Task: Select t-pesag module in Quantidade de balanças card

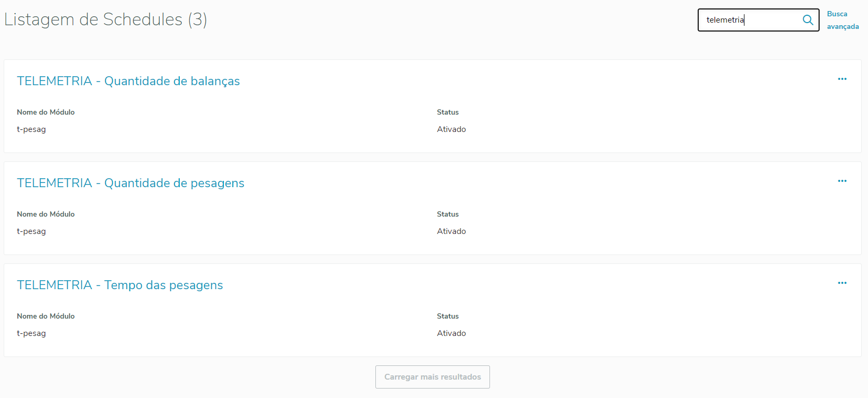Action: pyautogui.click(x=31, y=129)
